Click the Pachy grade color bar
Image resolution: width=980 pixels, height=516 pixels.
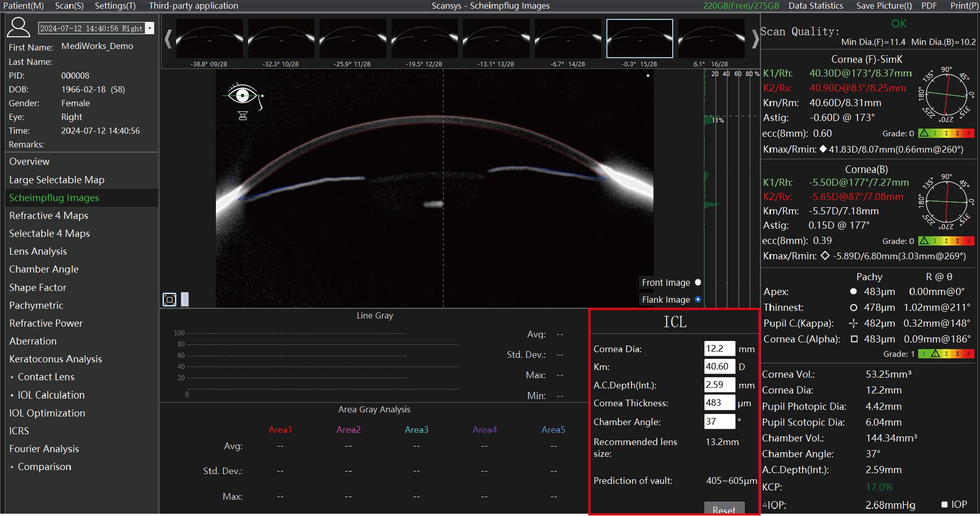pos(946,353)
